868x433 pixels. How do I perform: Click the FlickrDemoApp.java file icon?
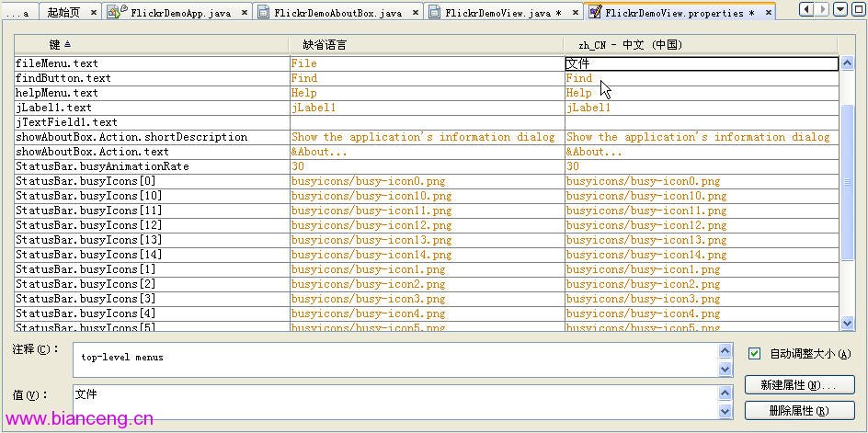(x=117, y=12)
